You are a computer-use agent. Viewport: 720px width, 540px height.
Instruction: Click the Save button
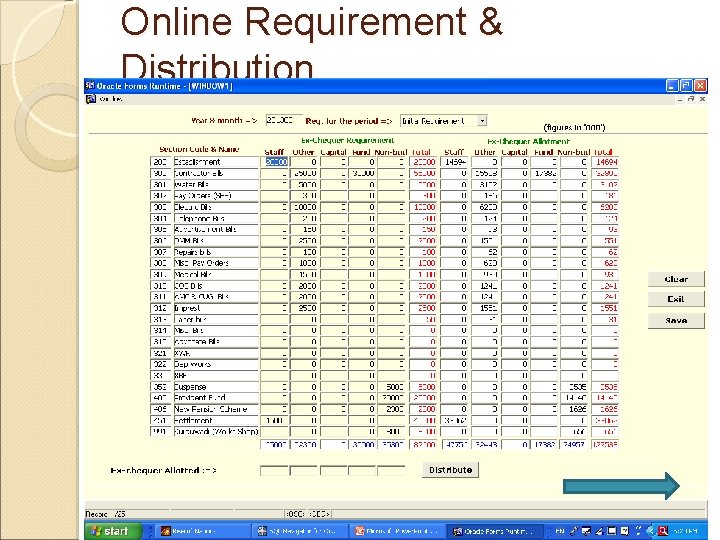[676, 321]
